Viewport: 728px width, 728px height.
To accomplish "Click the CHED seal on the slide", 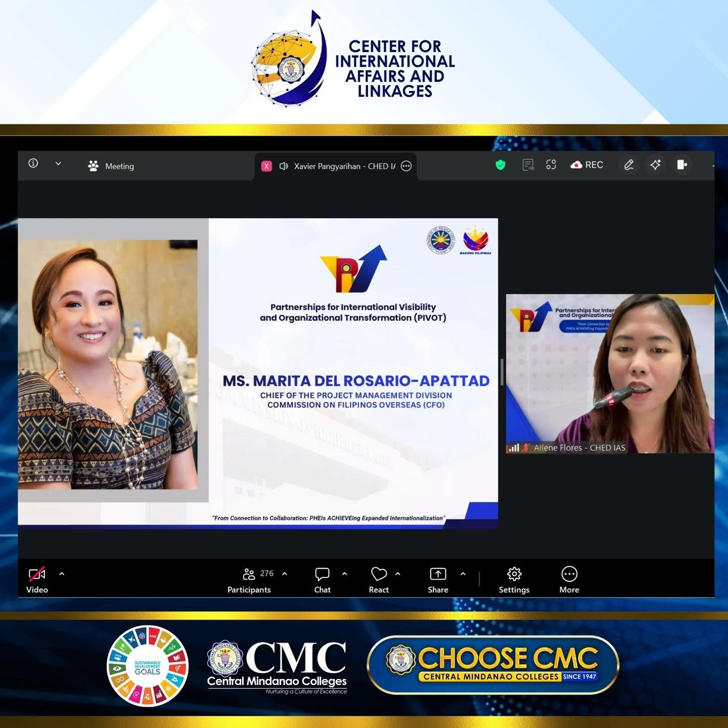I will click(441, 240).
